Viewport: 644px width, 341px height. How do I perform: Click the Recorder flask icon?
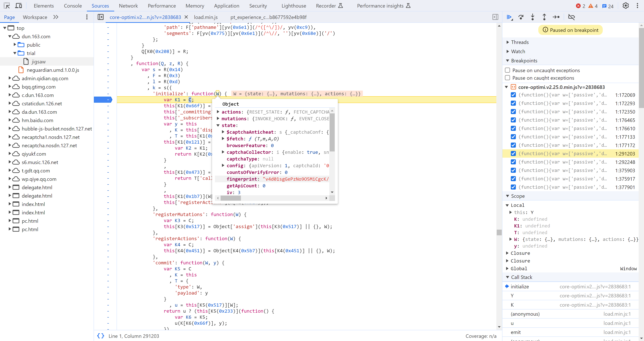pyautogui.click(x=341, y=6)
